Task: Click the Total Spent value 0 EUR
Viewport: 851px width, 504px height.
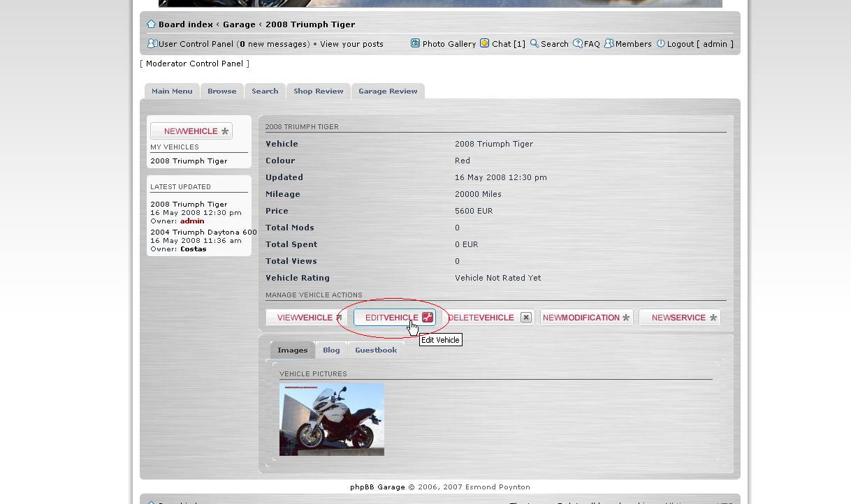Action: click(467, 244)
